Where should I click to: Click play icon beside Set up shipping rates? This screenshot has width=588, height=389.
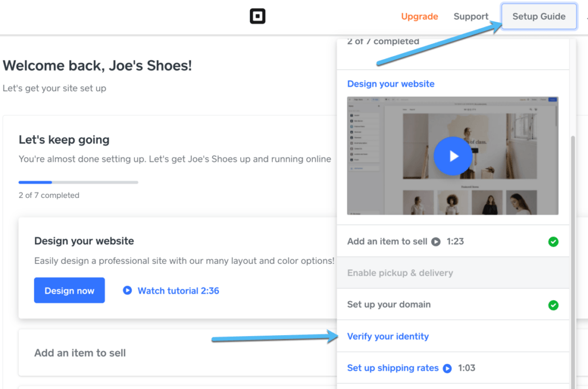pos(447,368)
